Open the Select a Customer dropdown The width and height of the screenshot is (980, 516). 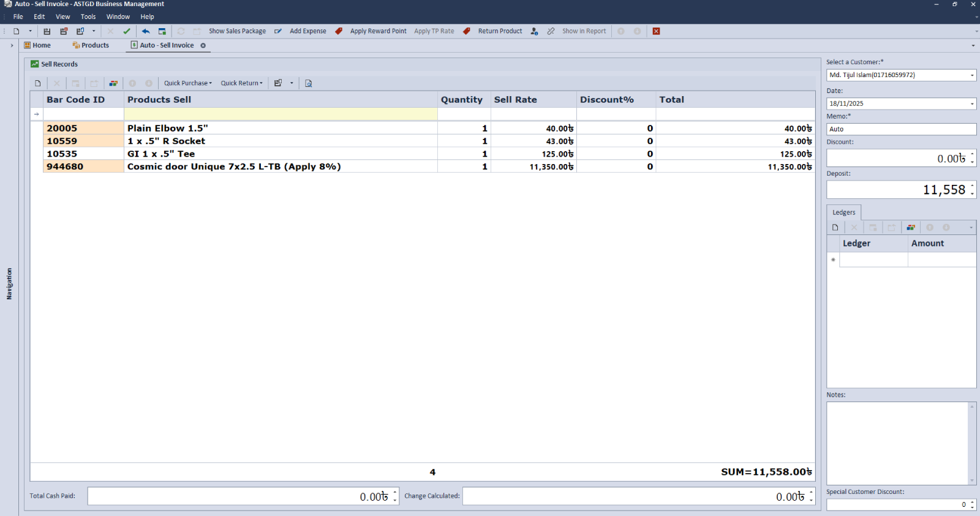[x=972, y=75]
